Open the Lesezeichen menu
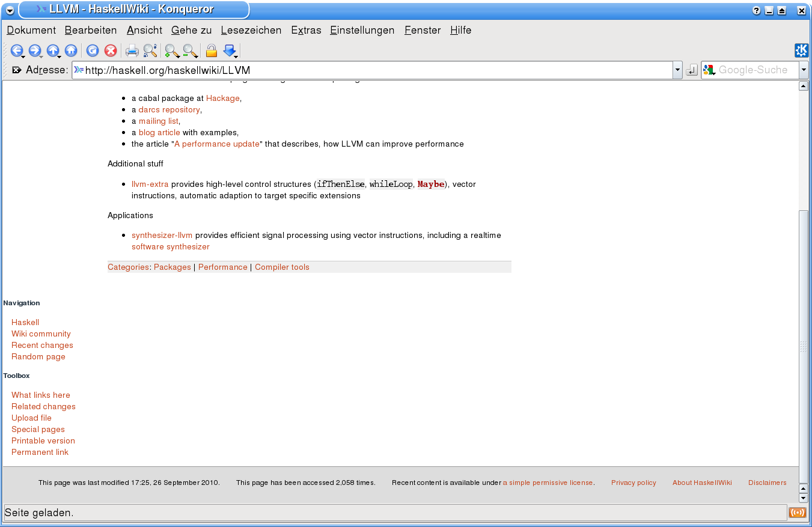The width and height of the screenshot is (812, 527). point(251,30)
